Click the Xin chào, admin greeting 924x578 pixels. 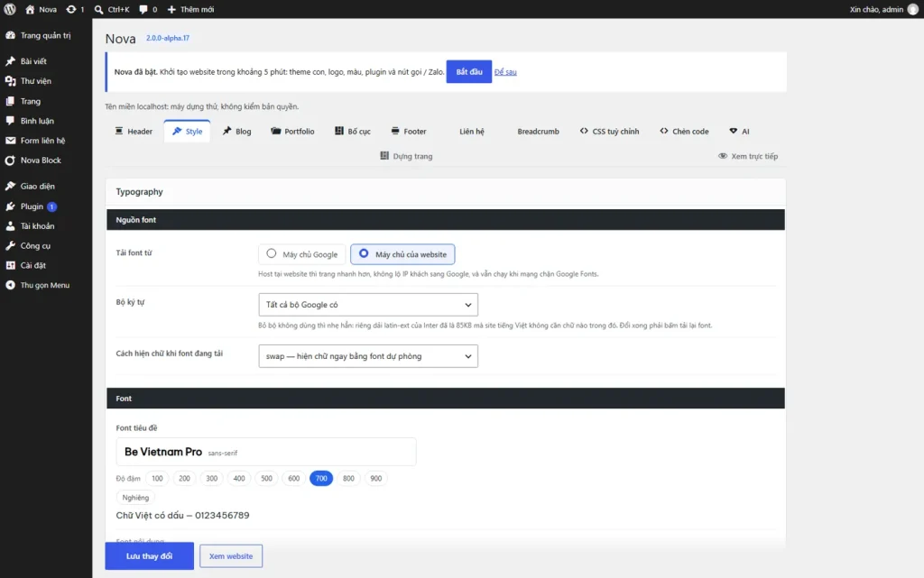pyautogui.click(x=875, y=9)
